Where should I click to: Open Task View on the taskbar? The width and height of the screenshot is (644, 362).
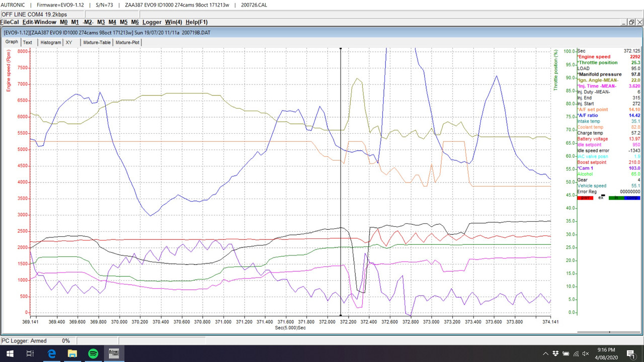[30, 353]
